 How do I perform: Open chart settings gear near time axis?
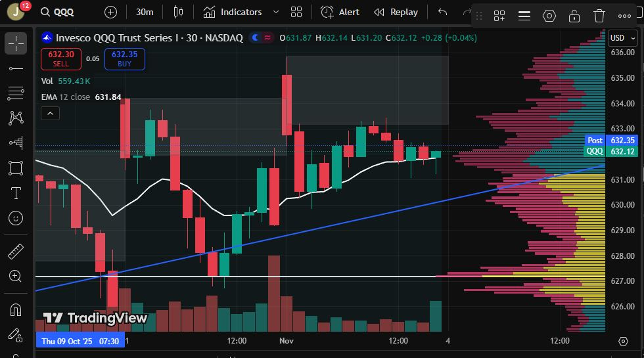point(623,341)
